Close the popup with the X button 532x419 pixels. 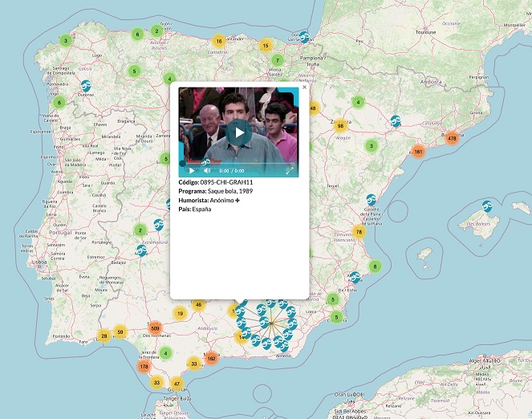[304, 87]
